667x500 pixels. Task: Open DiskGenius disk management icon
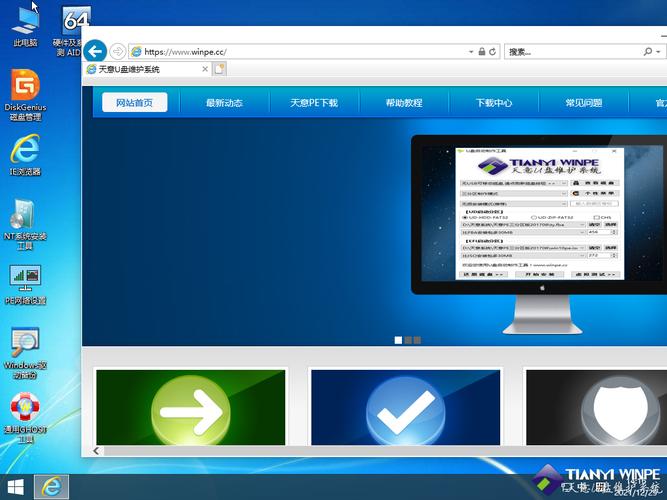click(x=25, y=95)
